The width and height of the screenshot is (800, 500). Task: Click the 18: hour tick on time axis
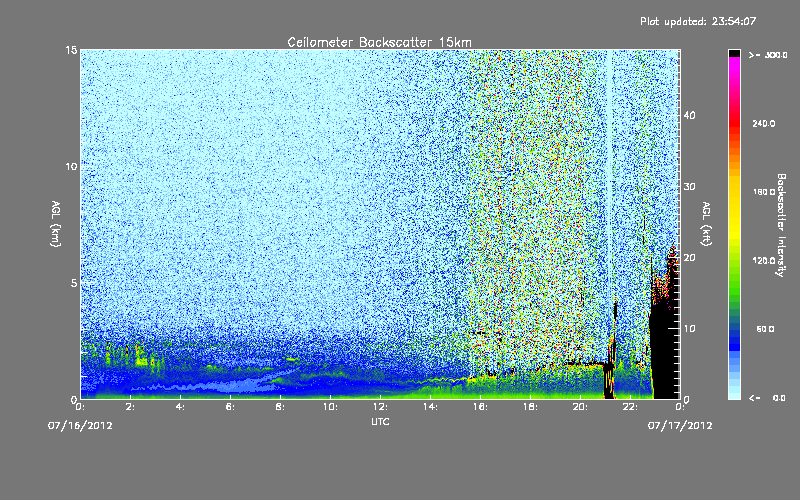point(531,407)
